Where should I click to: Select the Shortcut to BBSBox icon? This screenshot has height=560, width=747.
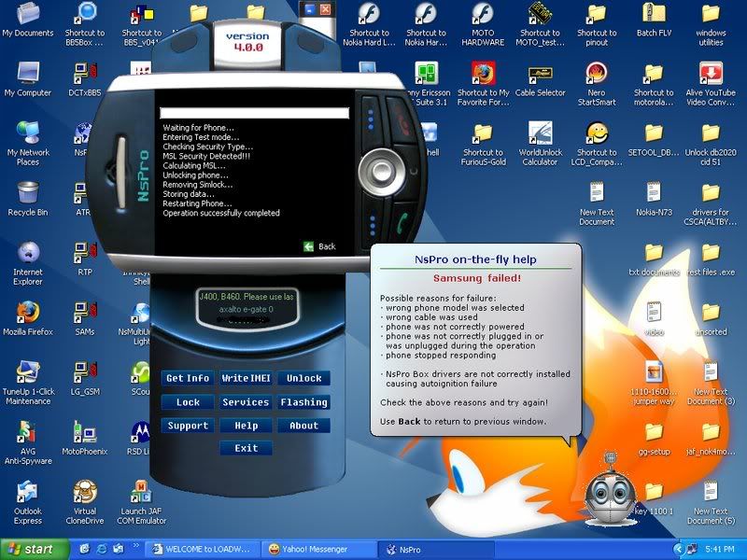[85, 24]
